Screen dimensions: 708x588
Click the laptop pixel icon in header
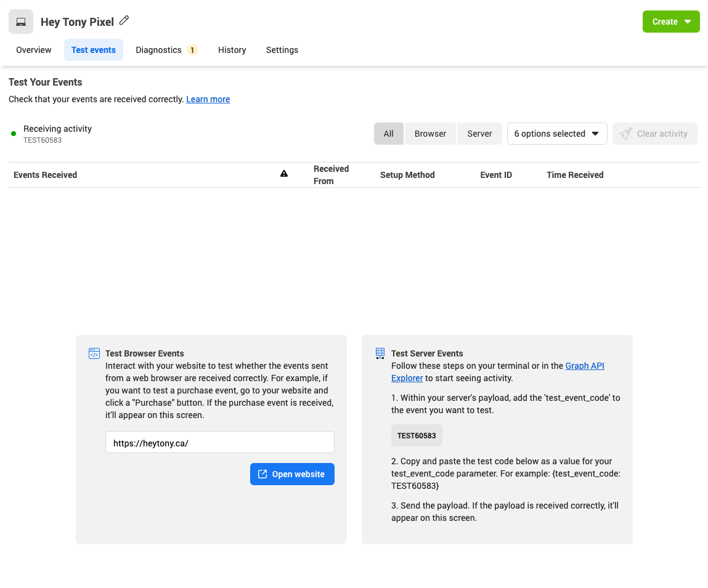click(21, 22)
